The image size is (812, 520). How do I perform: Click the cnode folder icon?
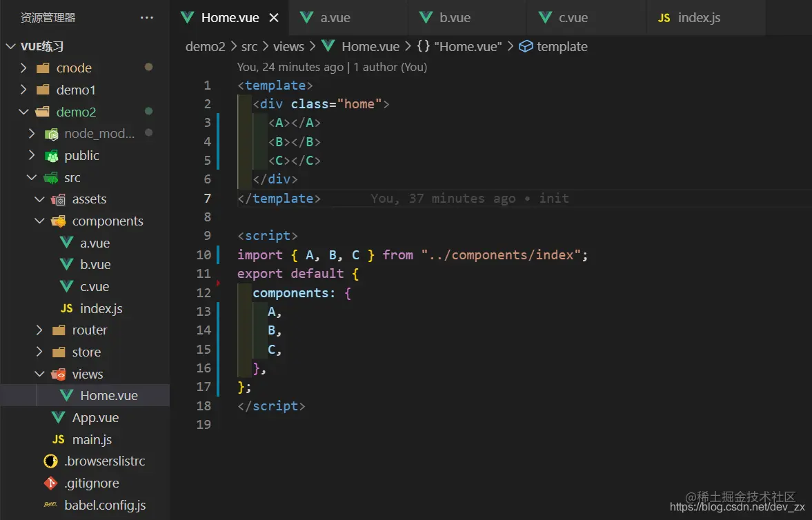tap(43, 68)
